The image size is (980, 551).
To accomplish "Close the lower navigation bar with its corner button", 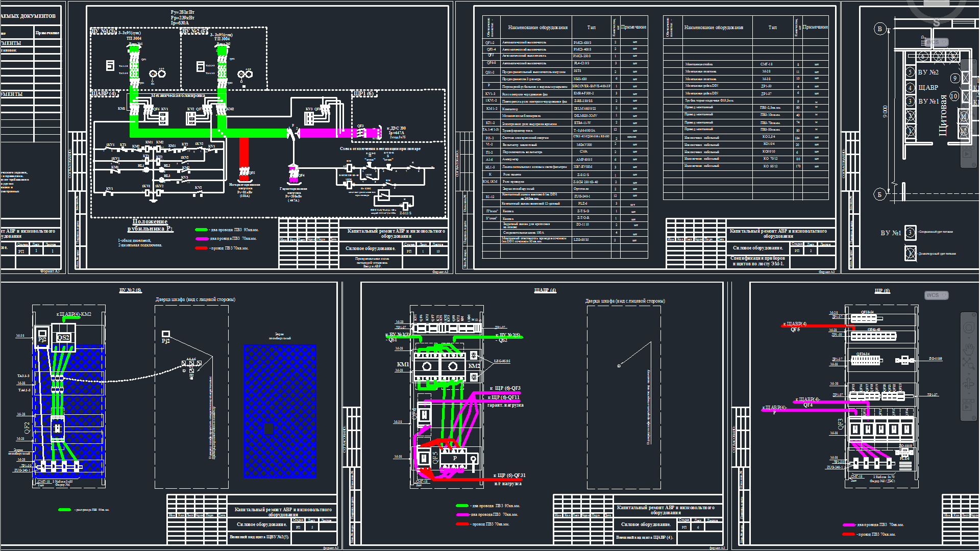I will (974, 315).
